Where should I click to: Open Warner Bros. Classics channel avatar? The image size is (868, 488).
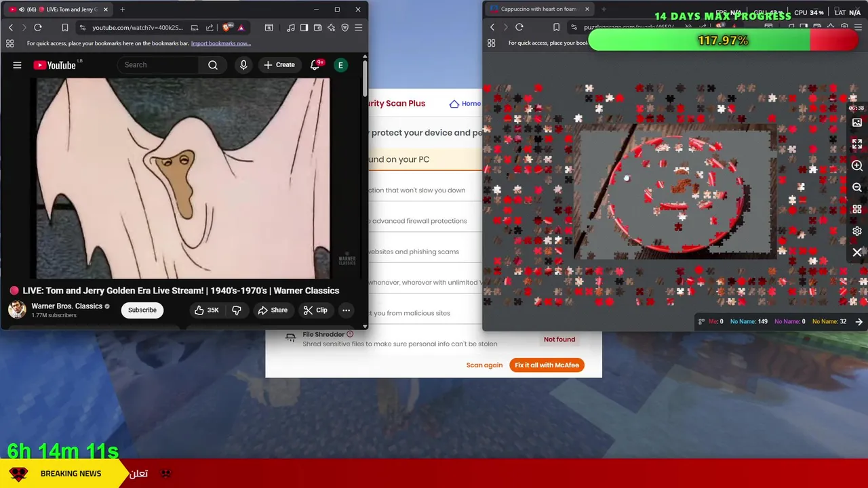17,310
